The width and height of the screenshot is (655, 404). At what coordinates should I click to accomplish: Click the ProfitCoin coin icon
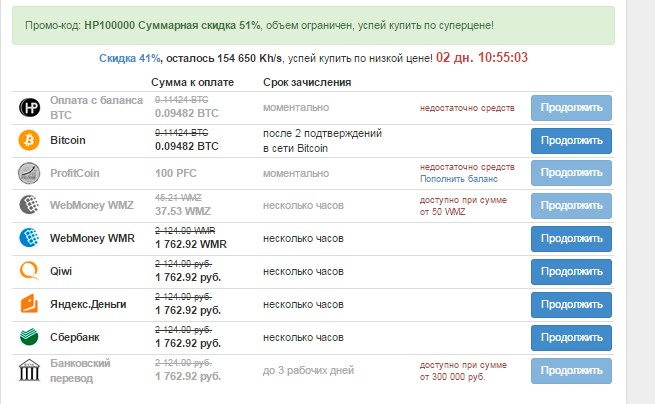29,173
